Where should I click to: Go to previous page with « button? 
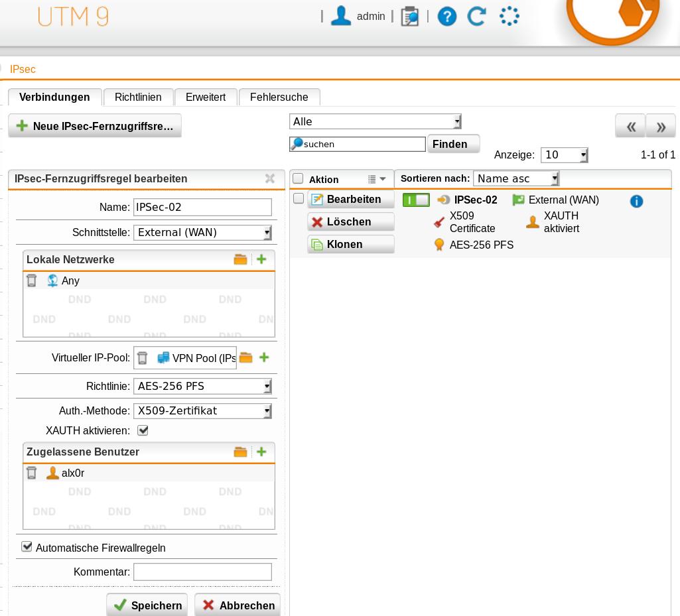tap(630, 126)
